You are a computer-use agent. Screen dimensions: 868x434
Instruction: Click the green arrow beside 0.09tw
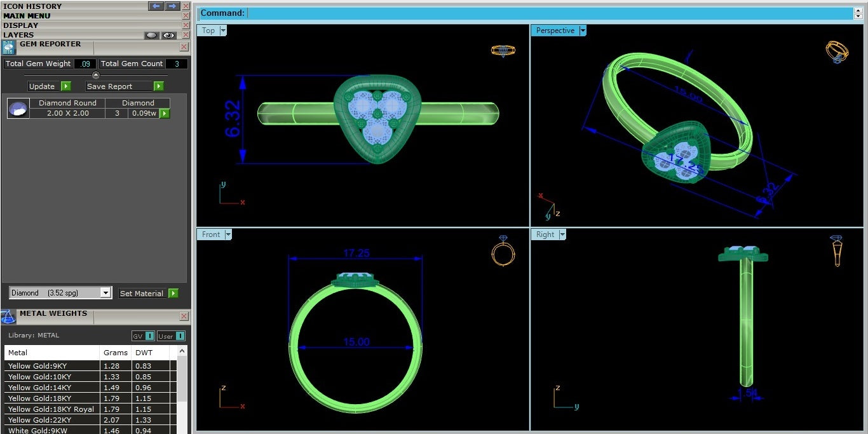tap(165, 113)
